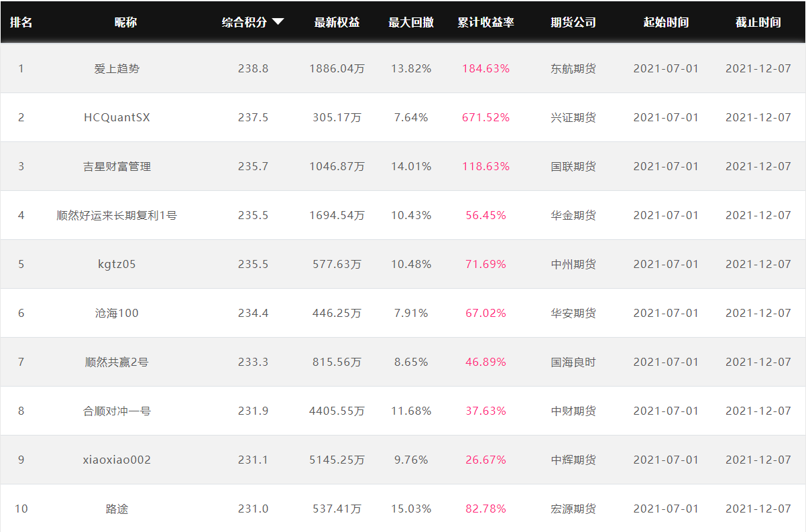Select the 宏源期货 company cell

pos(573,509)
